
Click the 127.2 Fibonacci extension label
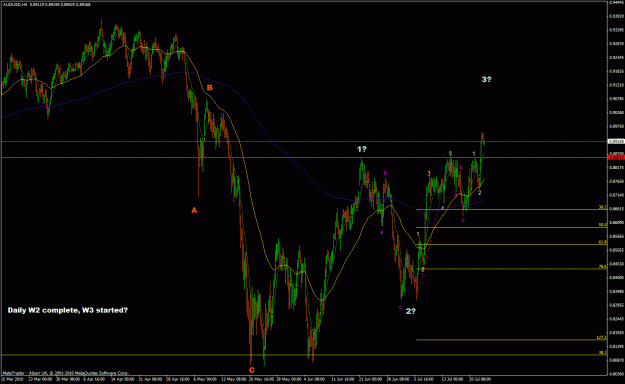click(601, 337)
